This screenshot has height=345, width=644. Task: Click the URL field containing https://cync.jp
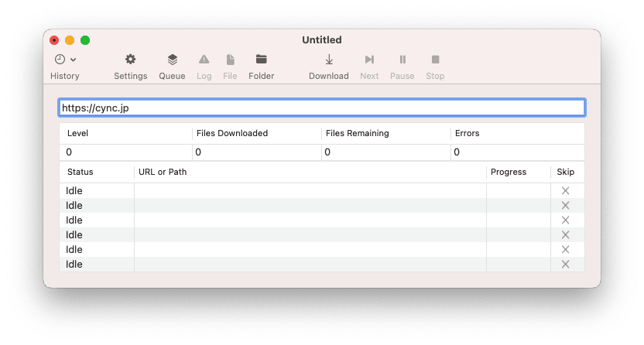click(x=321, y=108)
